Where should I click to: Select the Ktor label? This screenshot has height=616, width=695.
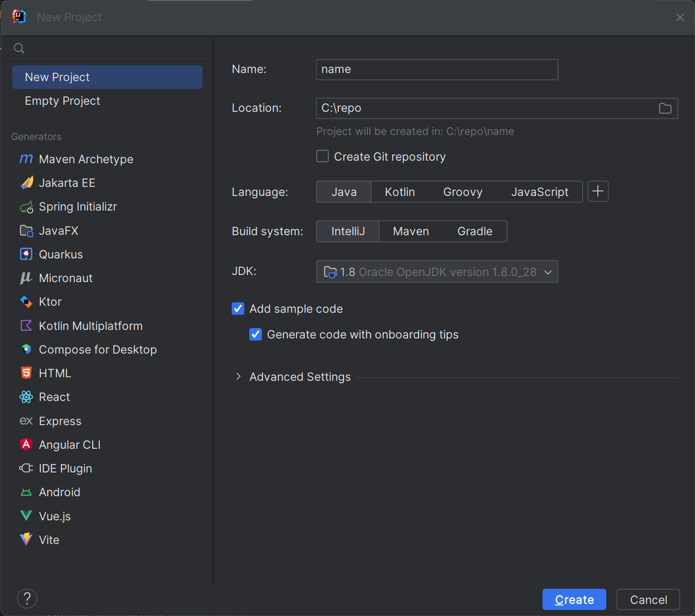pyautogui.click(x=50, y=302)
